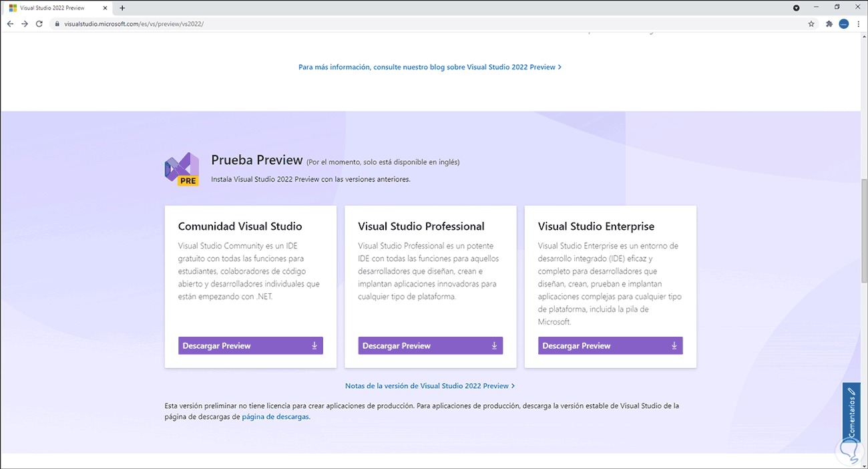868x469 pixels.
Task: Follow the "página de descargas" link
Action: pyautogui.click(x=275, y=416)
